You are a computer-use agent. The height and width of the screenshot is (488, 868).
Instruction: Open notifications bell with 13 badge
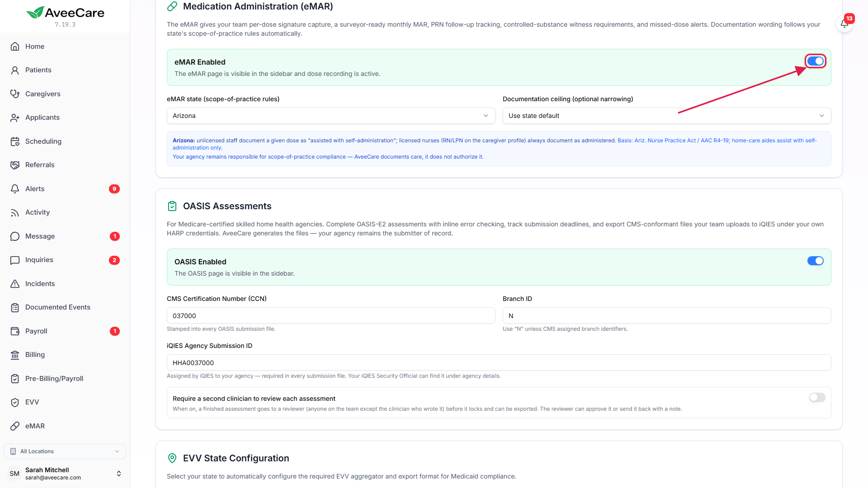pos(844,23)
